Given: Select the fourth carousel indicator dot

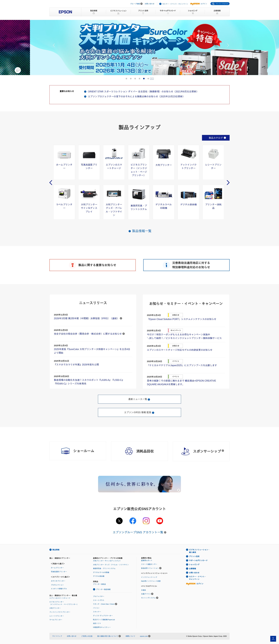Looking at the screenshot, I should (139, 78).
